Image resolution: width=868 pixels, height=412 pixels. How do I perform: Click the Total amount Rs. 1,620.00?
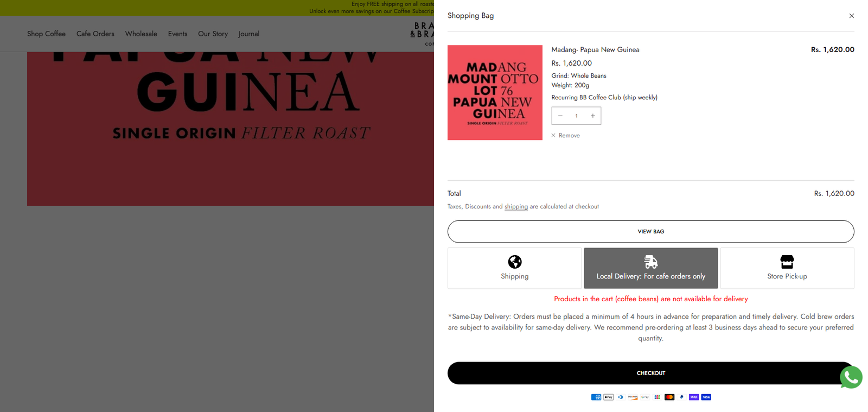834,193
